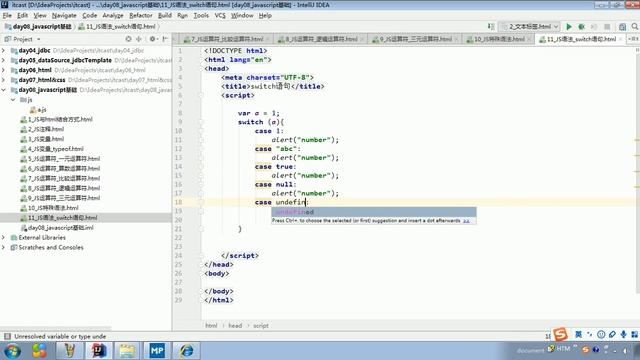
Task: Expand the day07_html&css module
Action: coord(4,80)
